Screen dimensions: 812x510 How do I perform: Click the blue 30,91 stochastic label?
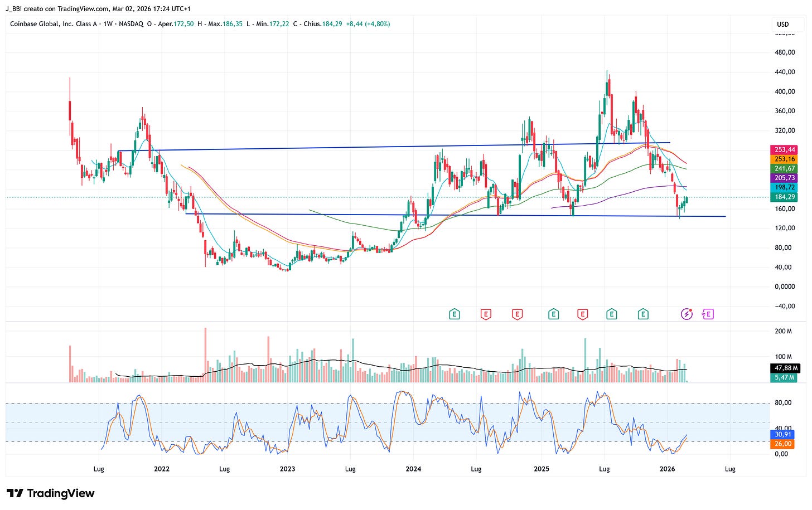coord(783,434)
